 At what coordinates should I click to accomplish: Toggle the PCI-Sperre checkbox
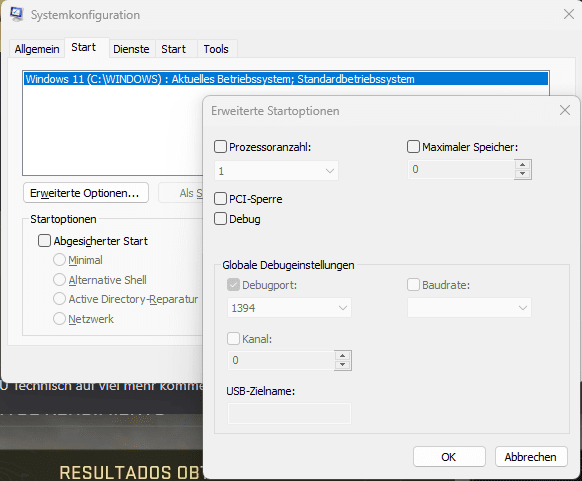coord(220,199)
